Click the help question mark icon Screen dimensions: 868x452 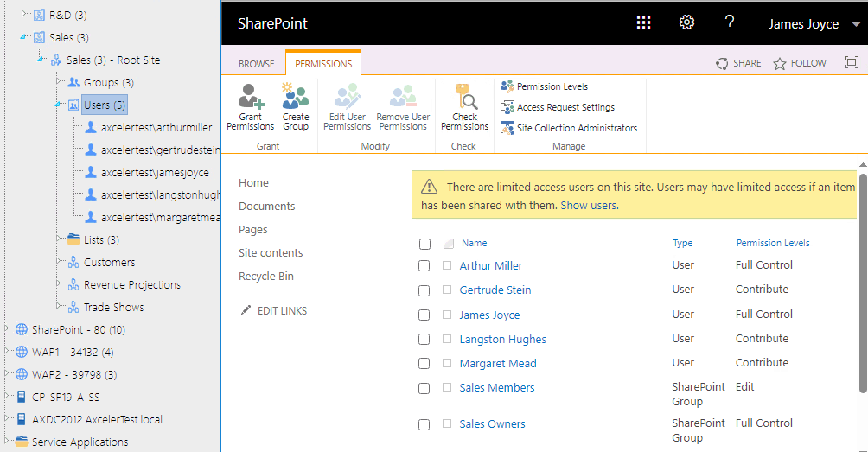[730, 23]
